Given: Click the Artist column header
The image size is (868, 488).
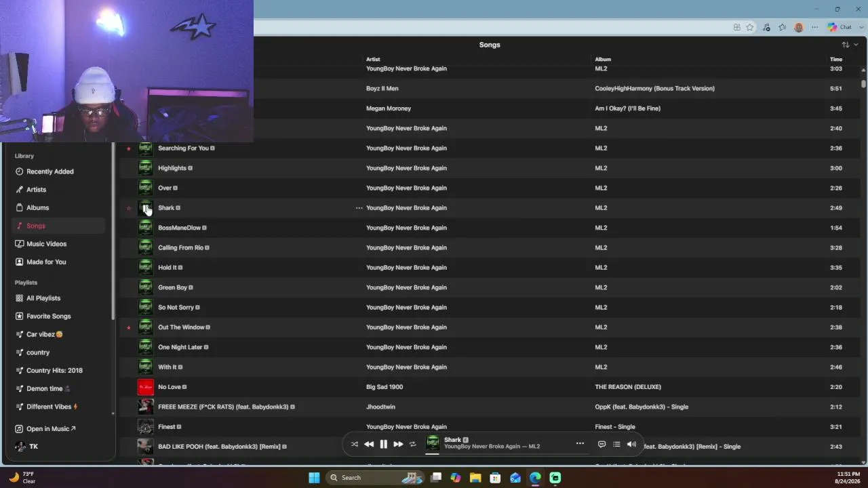Looking at the screenshot, I should 373,59.
